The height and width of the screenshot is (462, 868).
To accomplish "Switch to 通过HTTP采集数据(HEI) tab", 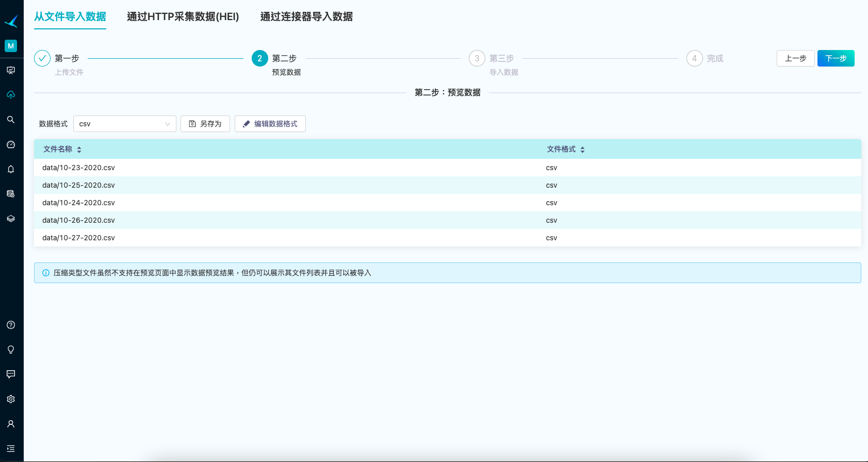I will [x=183, y=16].
